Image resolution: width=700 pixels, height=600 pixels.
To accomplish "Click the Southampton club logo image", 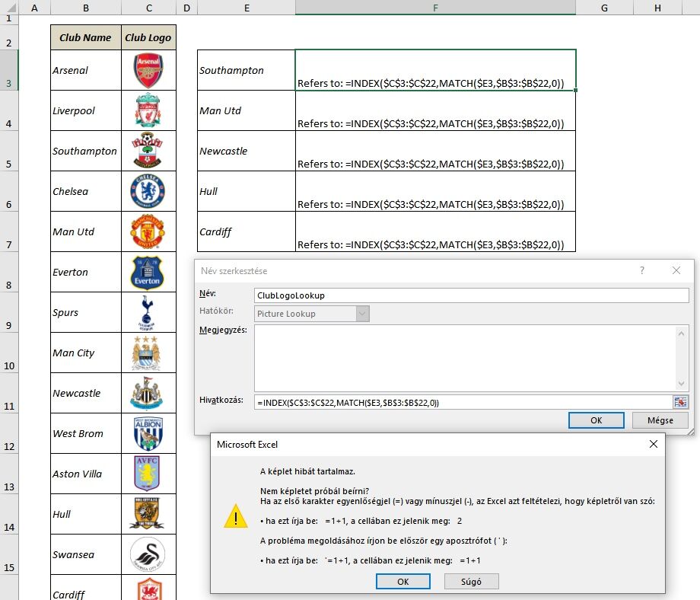I will [148, 151].
